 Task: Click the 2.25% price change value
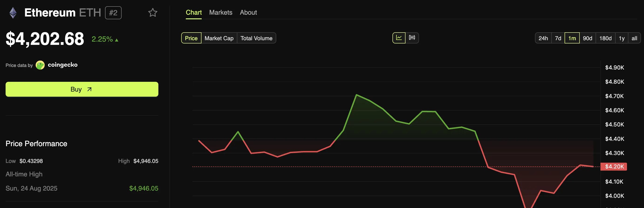coord(102,39)
